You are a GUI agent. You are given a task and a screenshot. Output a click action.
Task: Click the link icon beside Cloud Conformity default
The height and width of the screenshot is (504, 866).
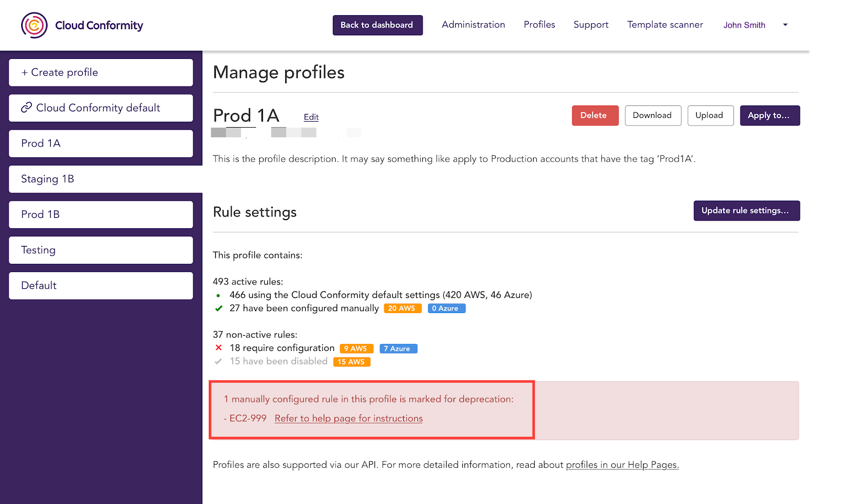pos(27,108)
